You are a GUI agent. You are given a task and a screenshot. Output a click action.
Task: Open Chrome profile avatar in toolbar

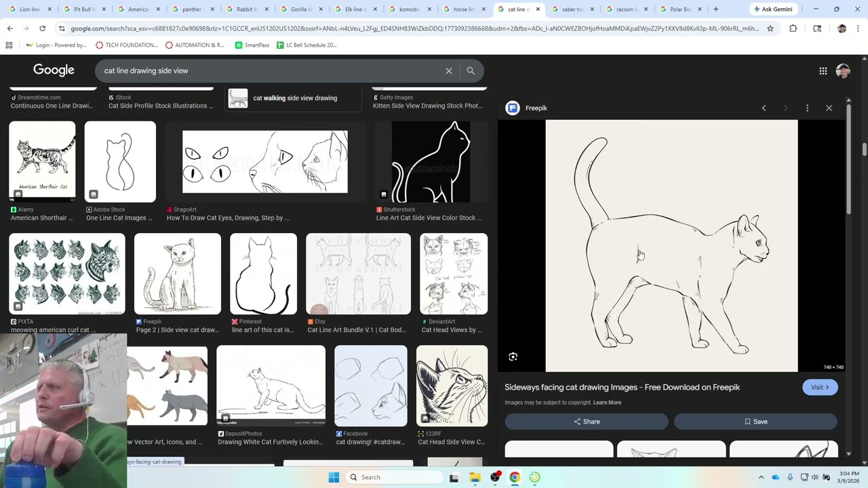(x=842, y=28)
